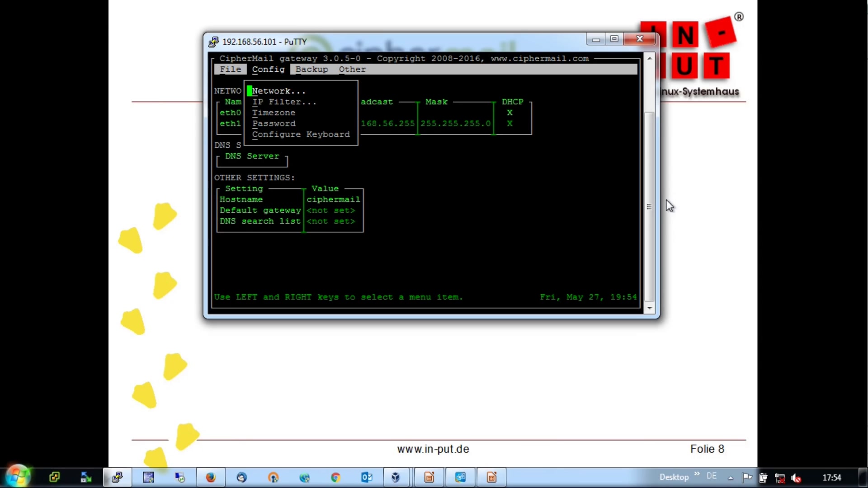Open the File menu in CipherMail
The height and width of the screenshot is (488, 868).
click(231, 69)
